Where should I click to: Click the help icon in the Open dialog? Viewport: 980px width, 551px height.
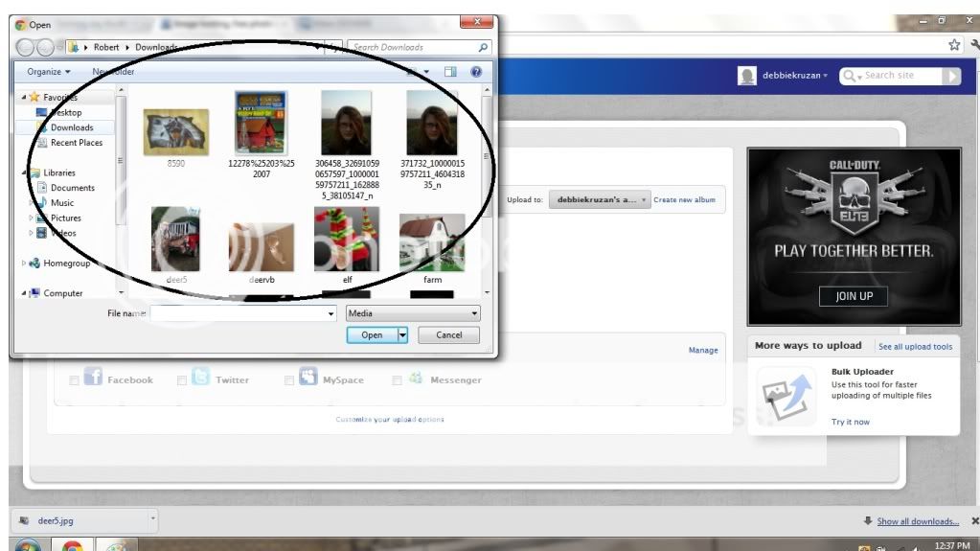click(476, 72)
